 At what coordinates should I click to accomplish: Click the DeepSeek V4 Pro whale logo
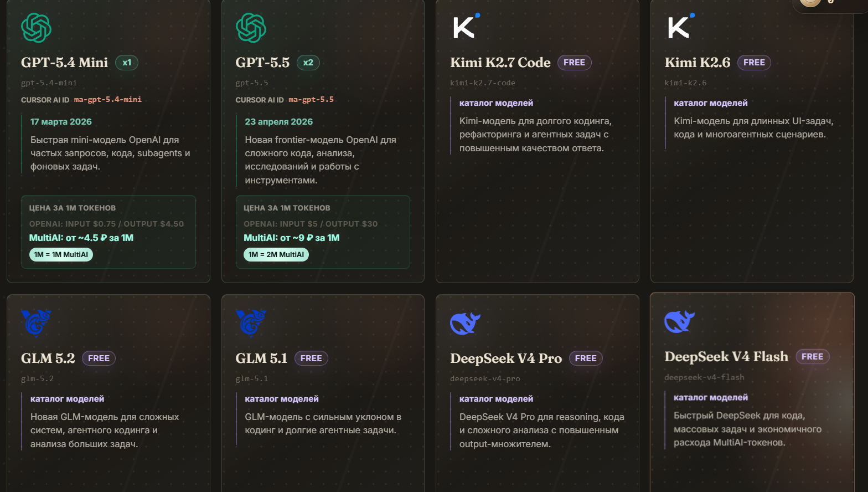[x=466, y=324]
